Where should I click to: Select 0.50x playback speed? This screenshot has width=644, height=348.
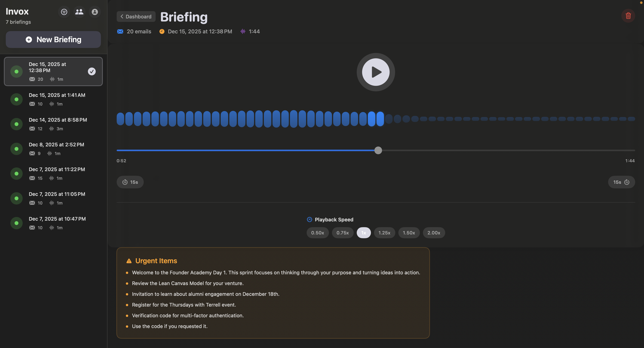[x=318, y=233]
